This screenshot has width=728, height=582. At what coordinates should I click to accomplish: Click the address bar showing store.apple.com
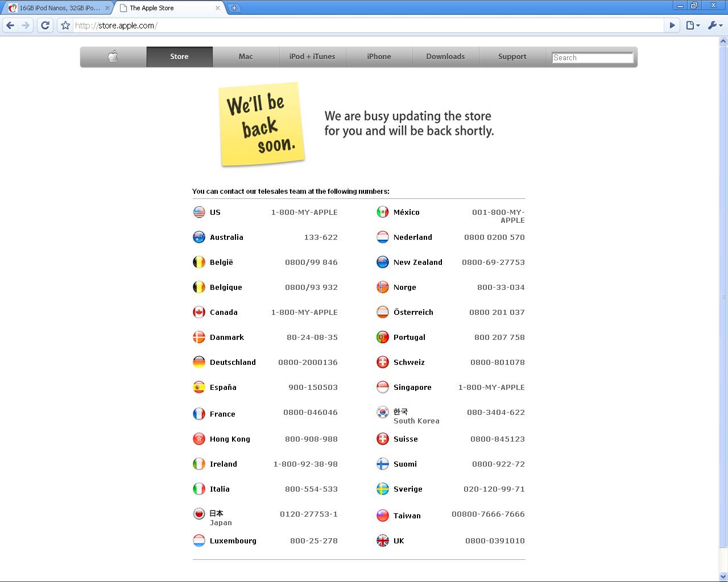pyautogui.click(x=367, y=25)
